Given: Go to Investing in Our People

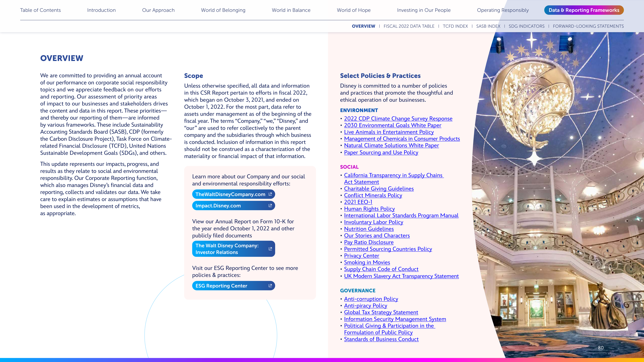Looking at the screenshot, I should pos(424,10).
